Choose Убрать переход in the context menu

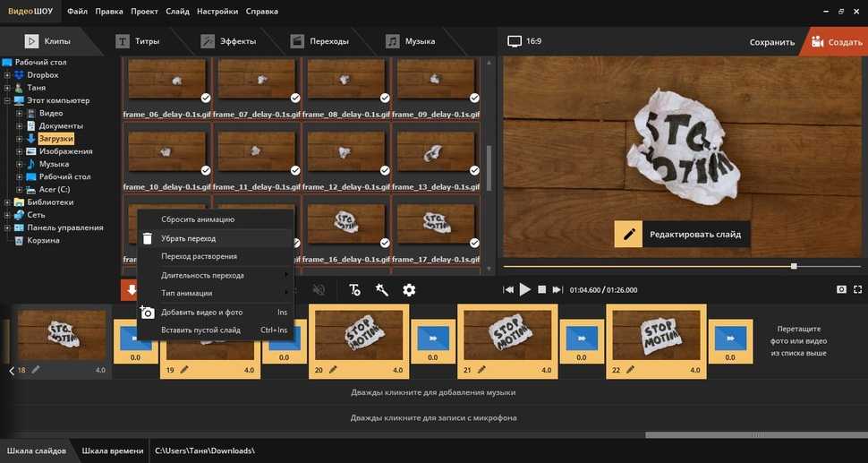[x=188, y=238]
